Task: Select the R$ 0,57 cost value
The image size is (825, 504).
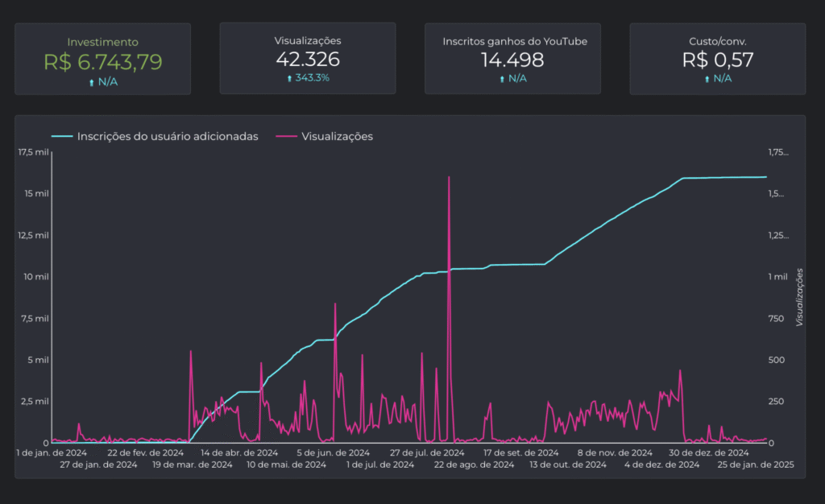Action: click(x=717, y=59)
